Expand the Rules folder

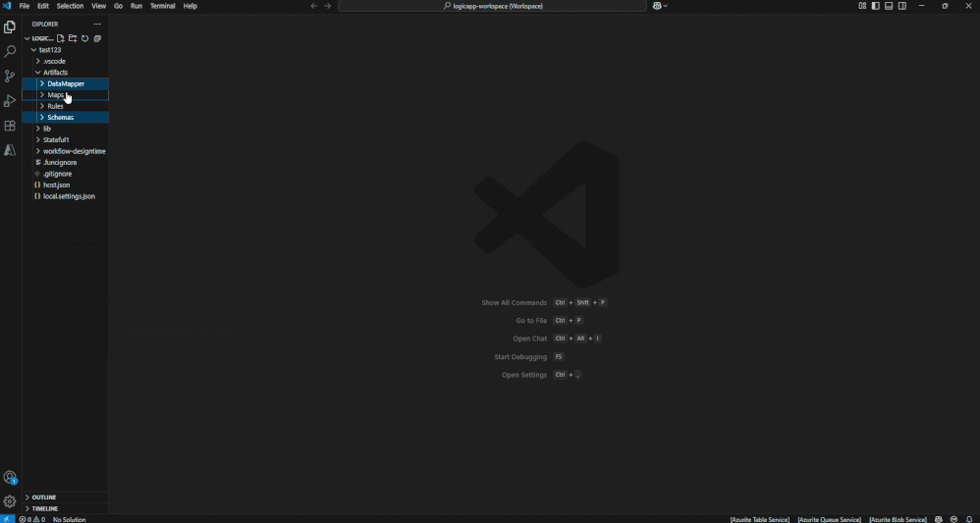point(65,106)
